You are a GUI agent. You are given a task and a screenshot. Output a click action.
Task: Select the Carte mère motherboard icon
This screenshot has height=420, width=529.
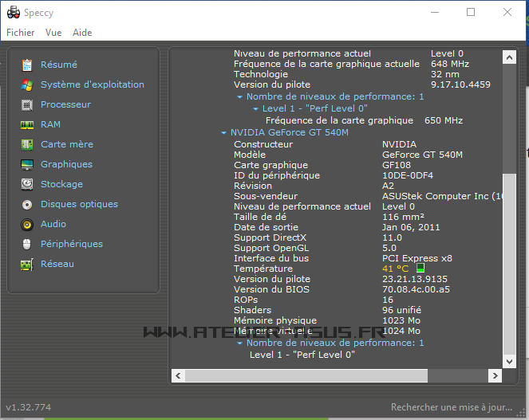point(27,144)
